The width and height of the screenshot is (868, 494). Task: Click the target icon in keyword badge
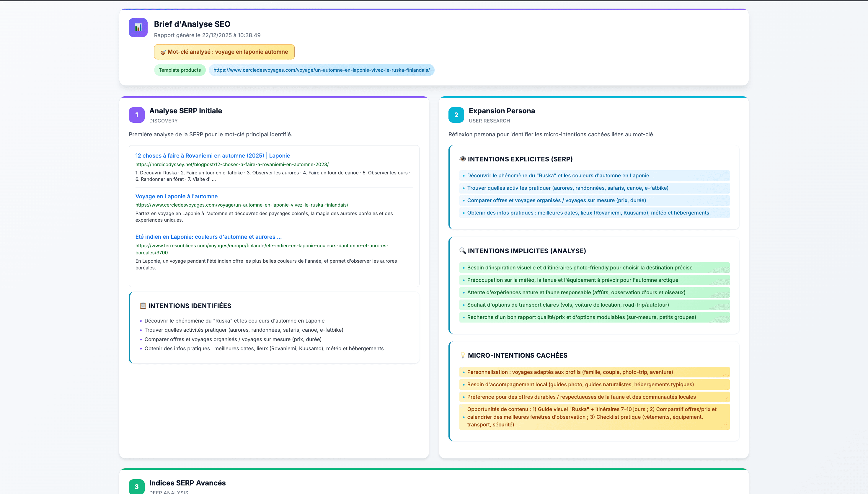click(x=163, y=52)
